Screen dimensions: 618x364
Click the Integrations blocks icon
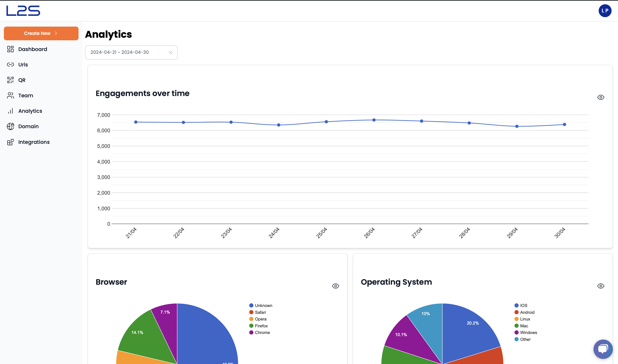pyautogui.click(x=10, y=142)
